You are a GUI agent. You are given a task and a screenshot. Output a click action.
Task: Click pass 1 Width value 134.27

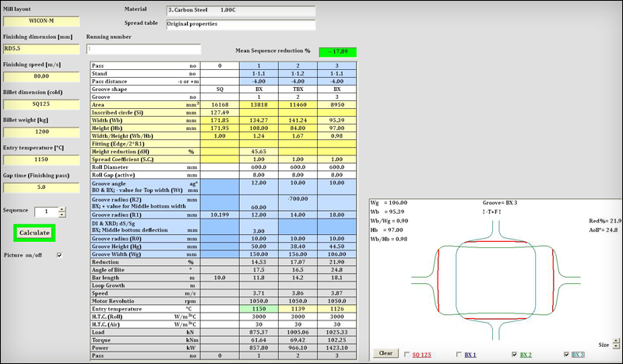259,121
